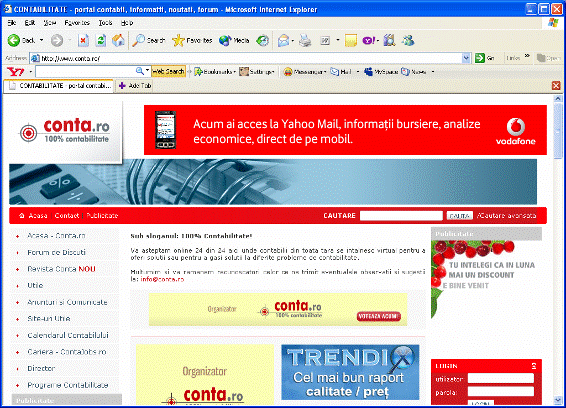Click the VOTEAZA ACUM banner button
The image size is (566, 408).
coord(379,316)
